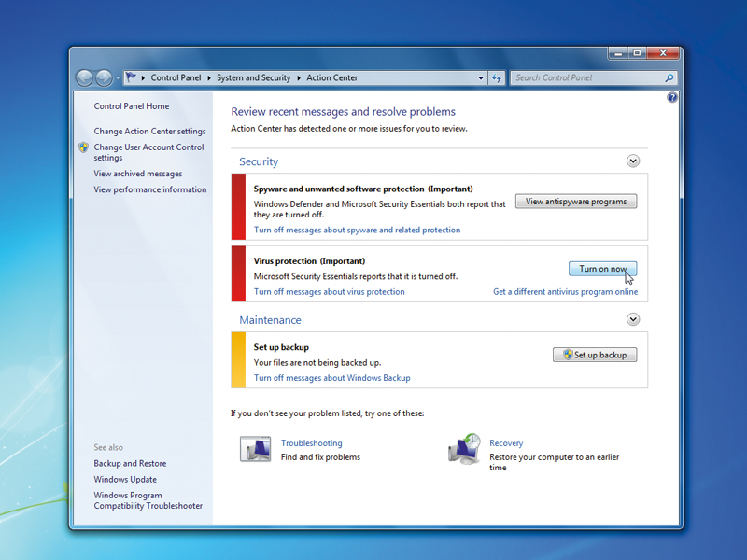Turn off messages about virus protection
747x560 pixels.
click(x=330, y=292)
